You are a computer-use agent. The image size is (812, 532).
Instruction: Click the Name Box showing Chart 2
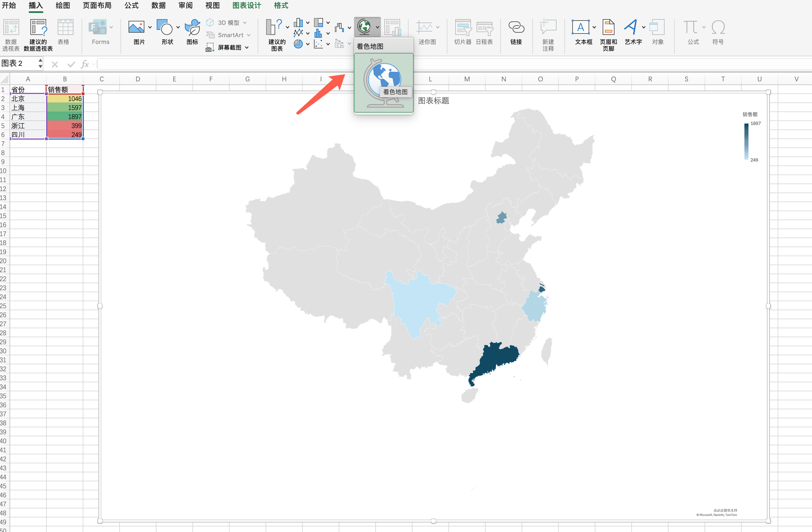17,63
